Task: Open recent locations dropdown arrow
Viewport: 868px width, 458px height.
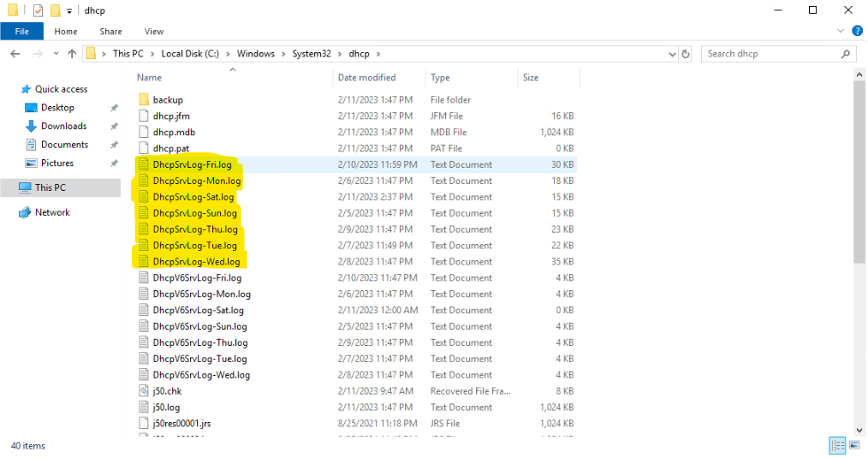Action: click(56, 54)
